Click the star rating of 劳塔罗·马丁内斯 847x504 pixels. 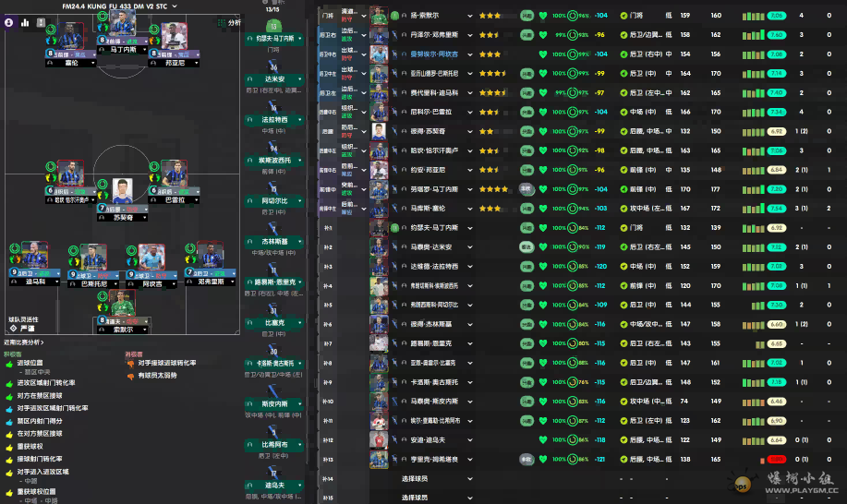(494, 189)
